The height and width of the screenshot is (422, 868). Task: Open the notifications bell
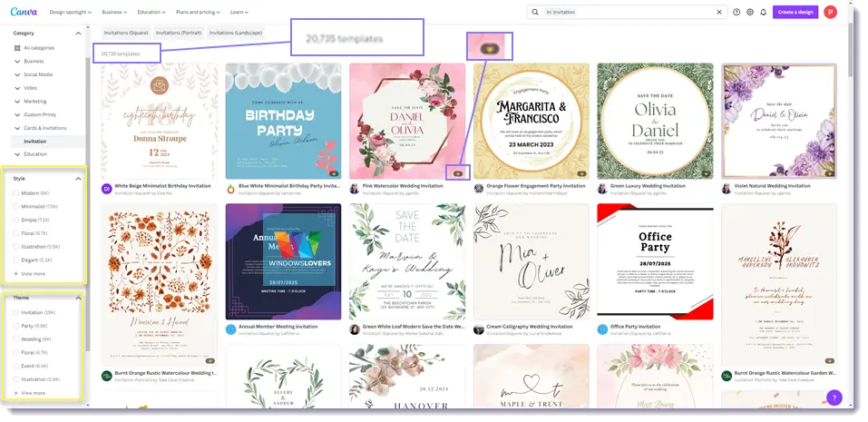764,12
